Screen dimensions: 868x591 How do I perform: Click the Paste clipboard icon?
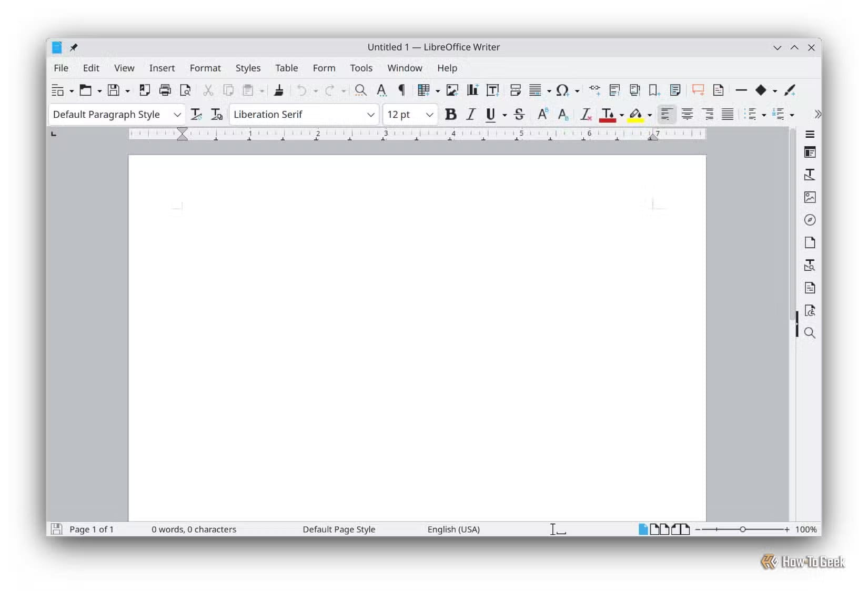(248, 90)
